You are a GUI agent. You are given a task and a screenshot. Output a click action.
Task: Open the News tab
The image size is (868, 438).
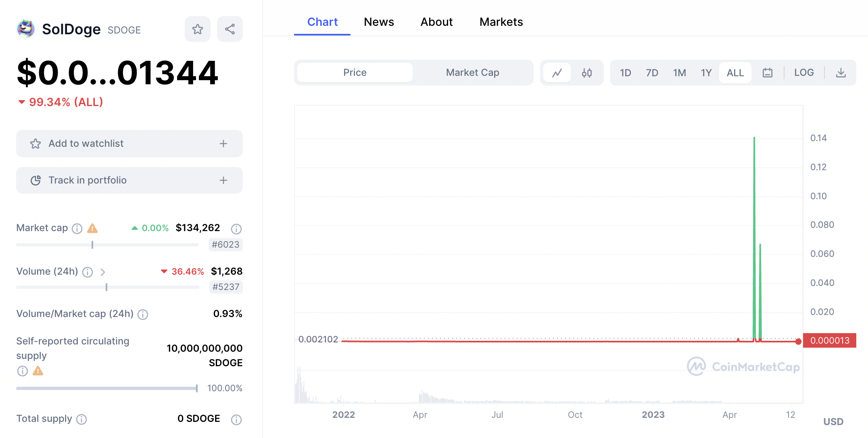tap(379, 22)
